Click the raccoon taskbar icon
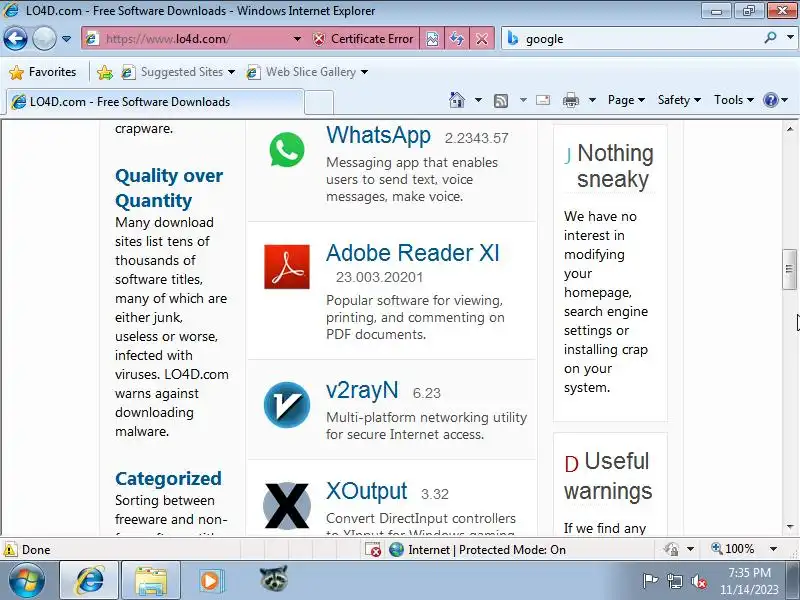The image size is (800, 600). (273, 579)
